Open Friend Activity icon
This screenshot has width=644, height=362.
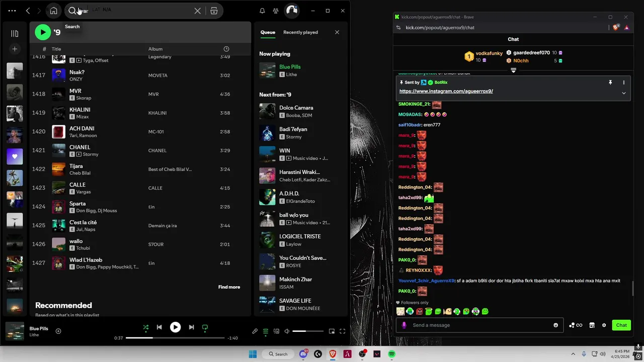(x=276, y=11)
